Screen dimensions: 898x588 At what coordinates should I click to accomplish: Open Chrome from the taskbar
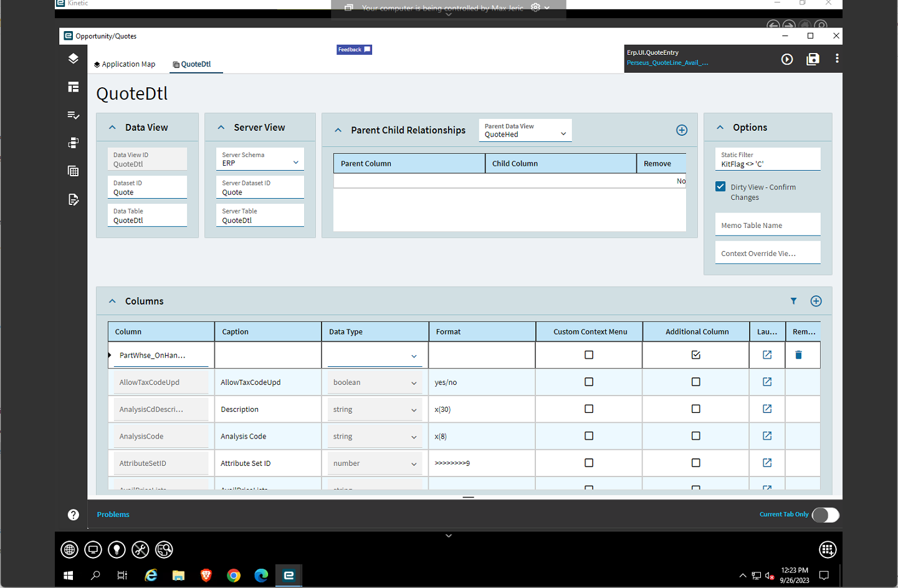click(x=234, y=576)
